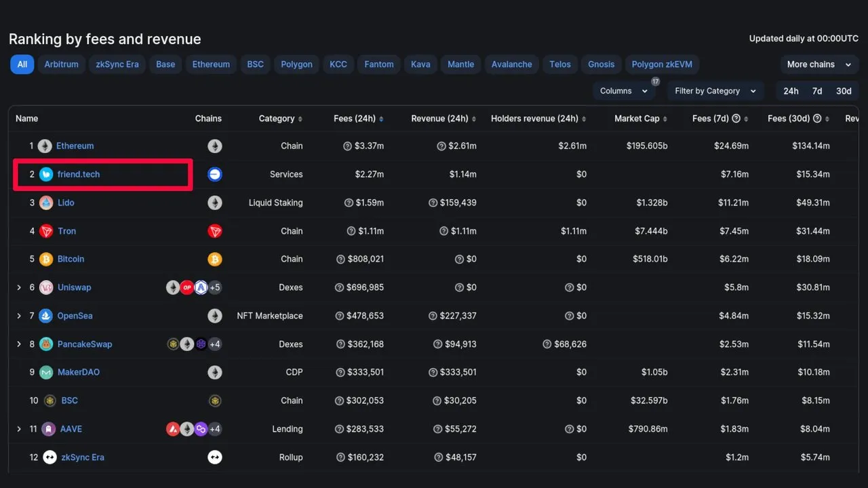Select the 7d time range toggle
The image size is (868, 488).
click(817, 91)
